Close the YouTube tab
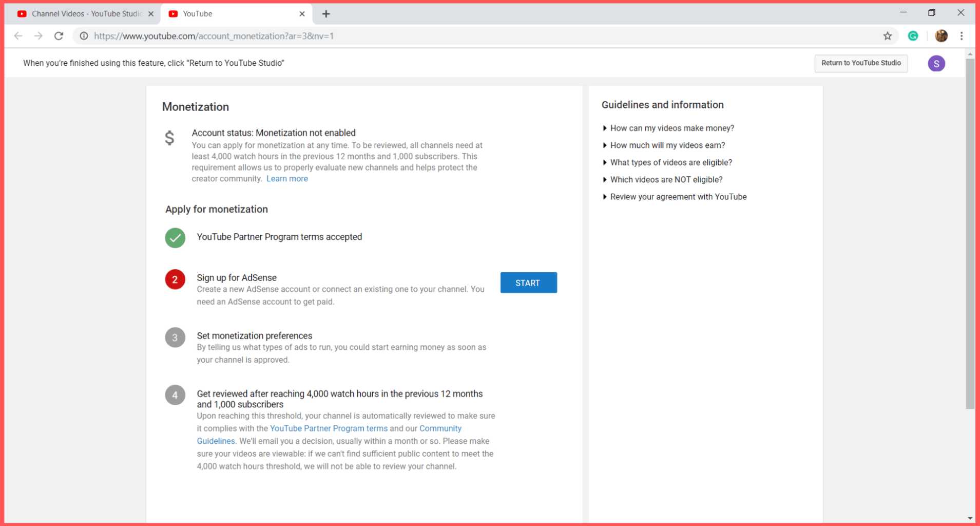980x526 pixels. click(302, 14)
